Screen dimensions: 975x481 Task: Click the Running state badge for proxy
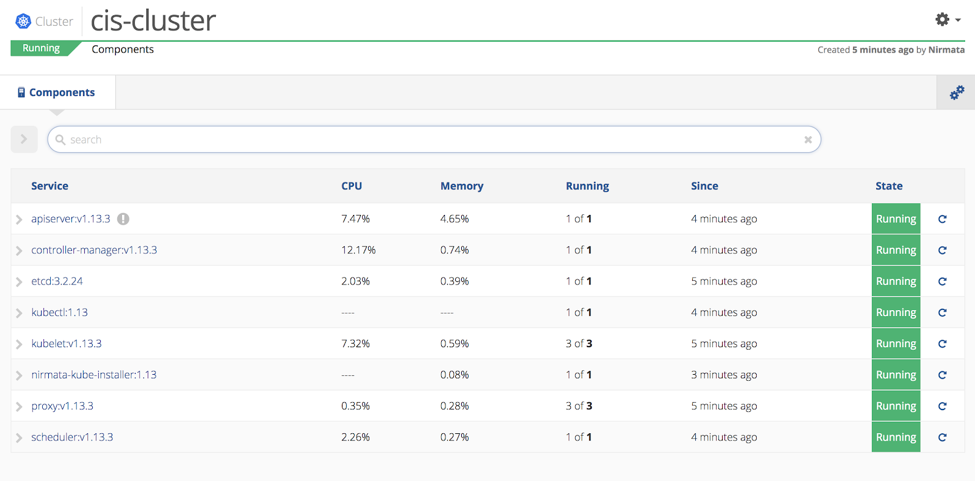(x=896, y=406)
